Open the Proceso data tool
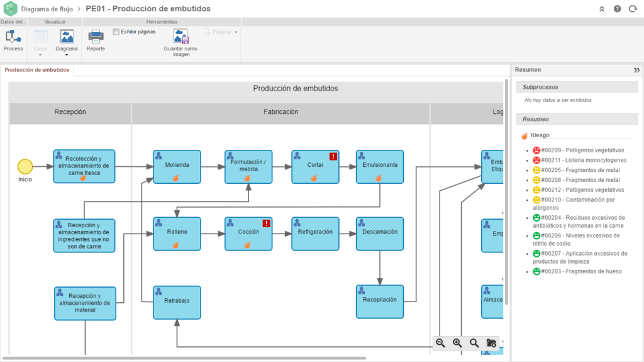Screen dimensions: 644x362 pos(13,40)
